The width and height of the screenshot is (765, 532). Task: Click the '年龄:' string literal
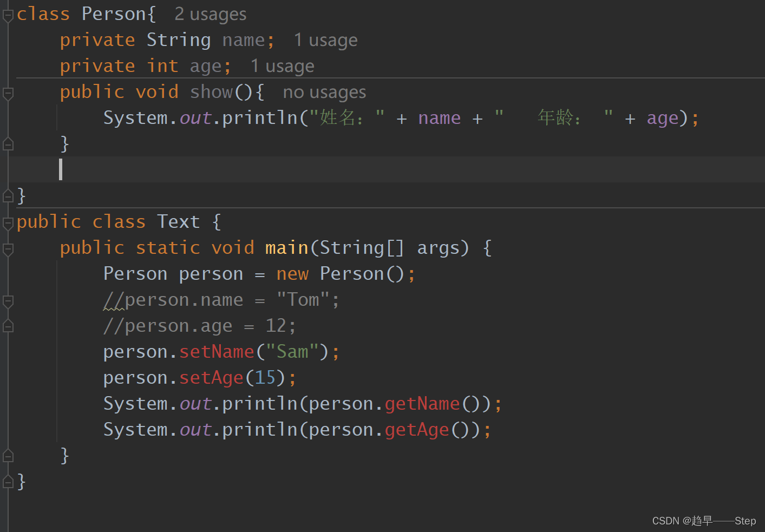[554, 118]
